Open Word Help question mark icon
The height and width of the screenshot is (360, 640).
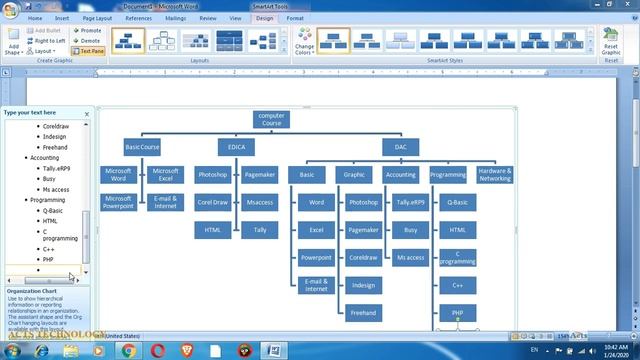(x=635, y=18)
